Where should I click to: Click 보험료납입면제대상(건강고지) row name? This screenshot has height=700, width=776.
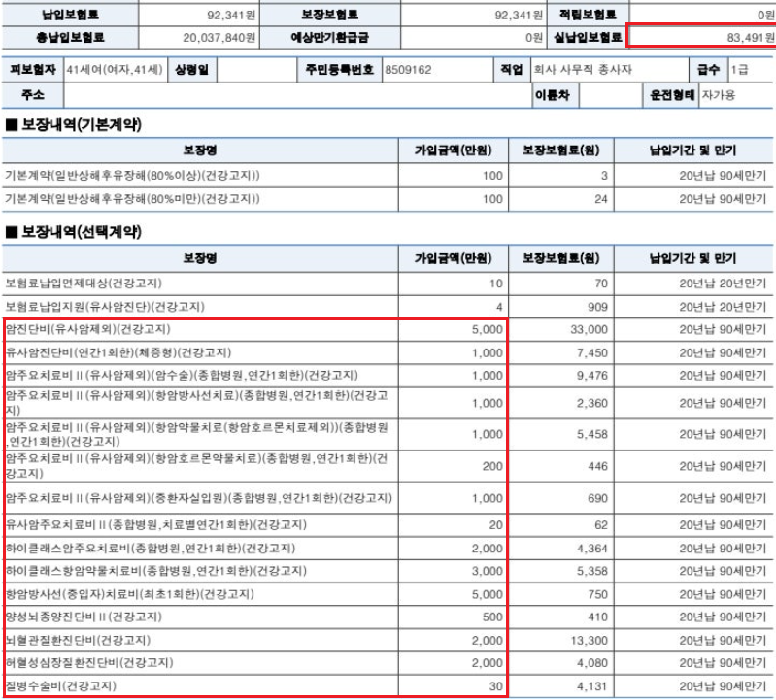pos(84,283)
